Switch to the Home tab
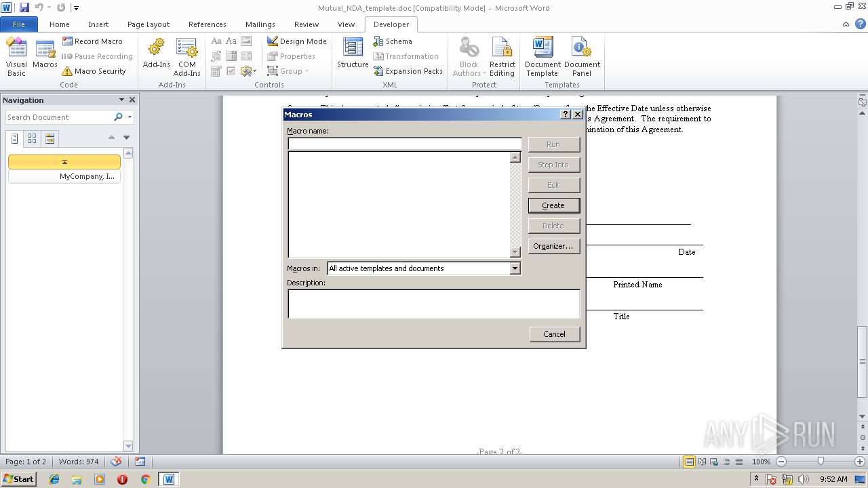The height and width of the screenshot is (488, 868). (x=60, y=24)
